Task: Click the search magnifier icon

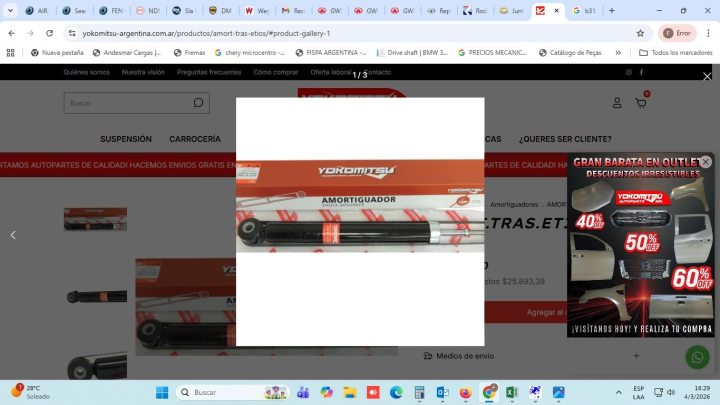Action: (198, 103)
